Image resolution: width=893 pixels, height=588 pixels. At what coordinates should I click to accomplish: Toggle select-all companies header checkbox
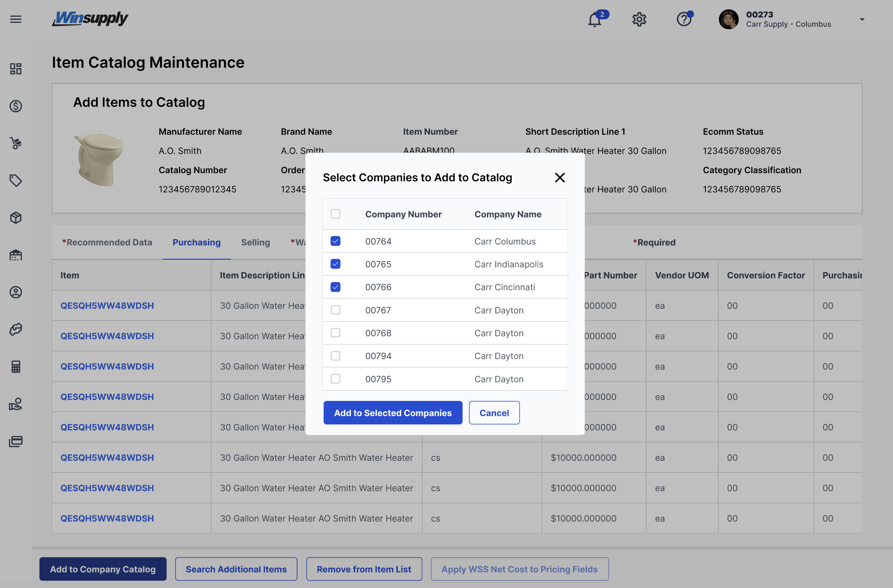[x=336, y=214]
